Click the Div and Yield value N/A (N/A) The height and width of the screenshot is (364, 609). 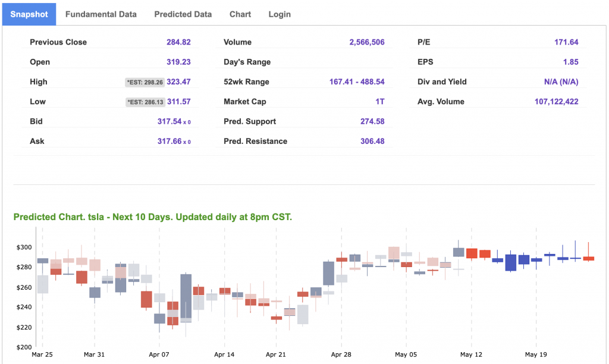pyautogui.click(x=561, y=81)
